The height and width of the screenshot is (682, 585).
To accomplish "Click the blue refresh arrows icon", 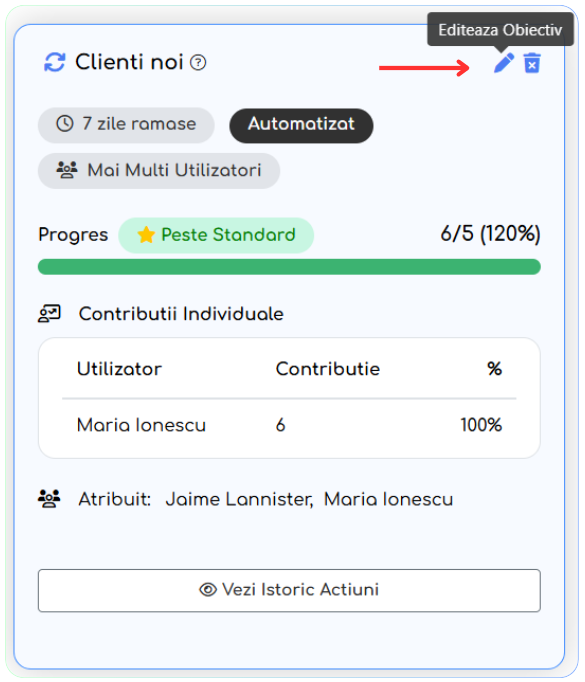I will coord(55,62).
